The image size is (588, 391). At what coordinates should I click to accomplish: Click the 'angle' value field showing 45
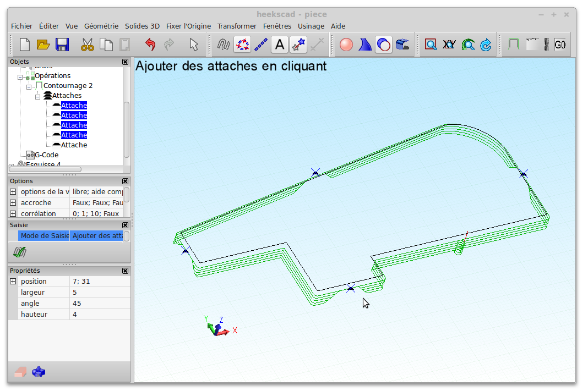pos(99,304)
